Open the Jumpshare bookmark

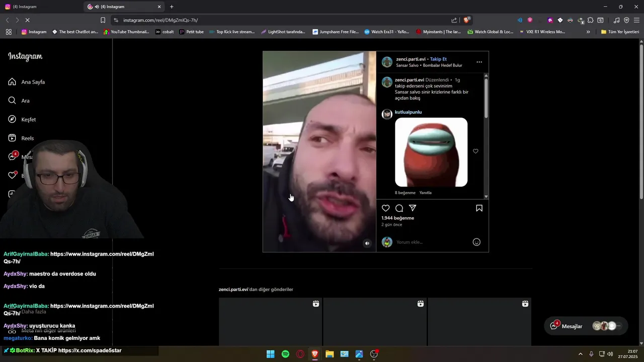[x=336, y=32]
